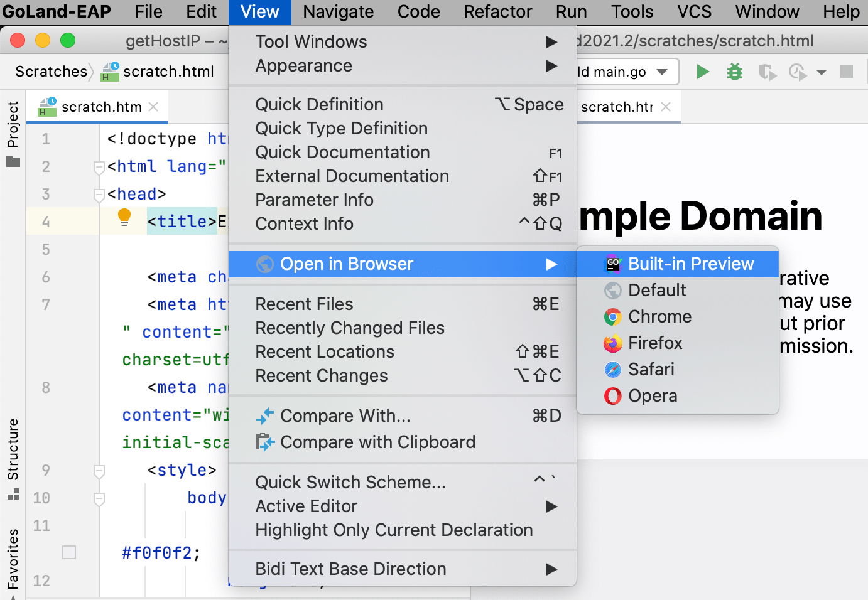
Task: Choose Built-in Preview browser option
Action: click(691, 264)
